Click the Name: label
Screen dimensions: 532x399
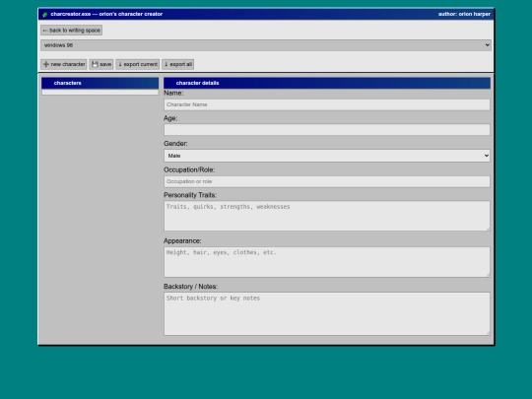pyautogui.click(x=173, y=93)
